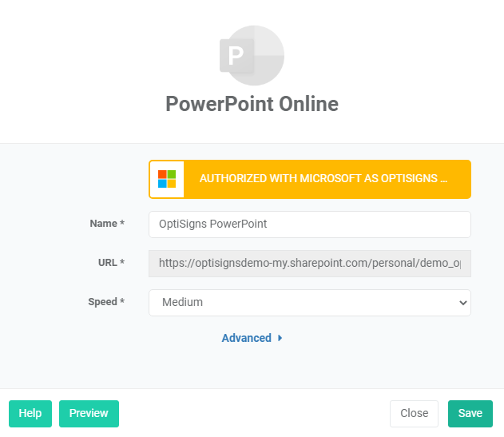
Task: Close the PowerPoint Online dialog
Action: click(x=414, y=414)
